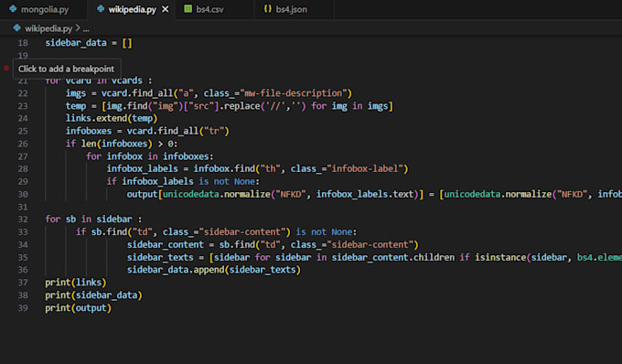Click JSON braces icon on bs4.json tab
This screenshot has width=622, height=364.
pyautogui.click(x=268, y=9)
